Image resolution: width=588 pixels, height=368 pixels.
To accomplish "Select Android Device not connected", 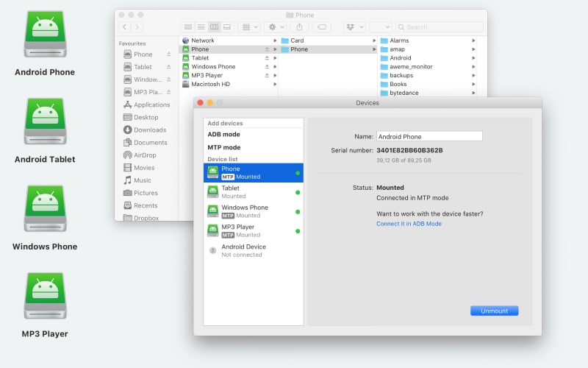I will coord(254,250).
